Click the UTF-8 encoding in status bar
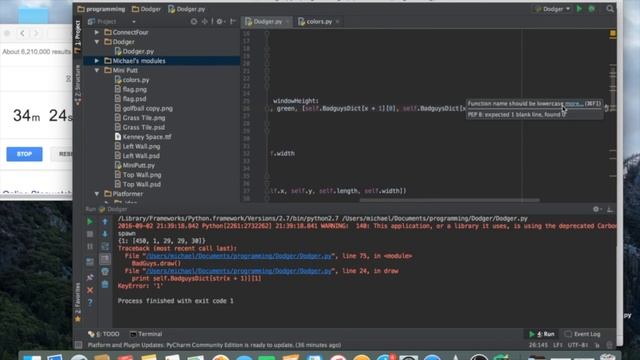Screen dimensions: 640x360 tap(578, 345)
